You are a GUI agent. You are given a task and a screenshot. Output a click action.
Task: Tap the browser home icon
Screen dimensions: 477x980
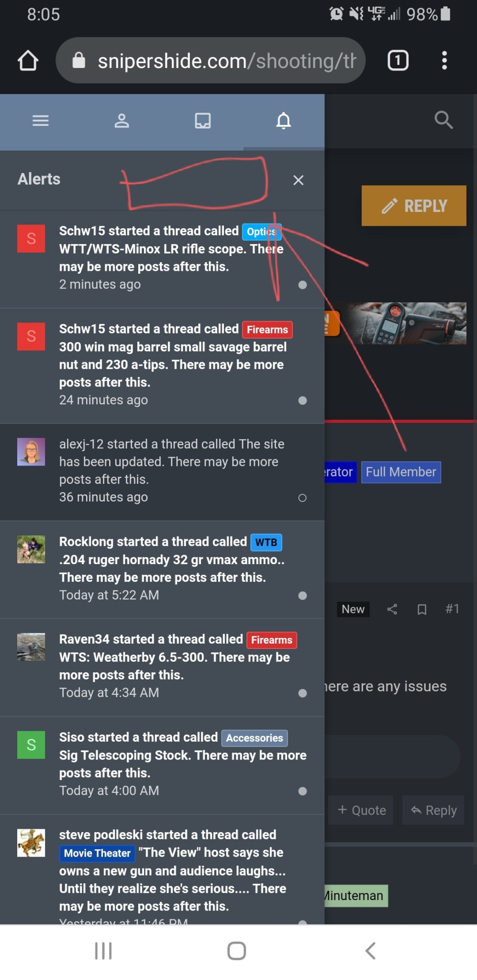coord(28,61)
